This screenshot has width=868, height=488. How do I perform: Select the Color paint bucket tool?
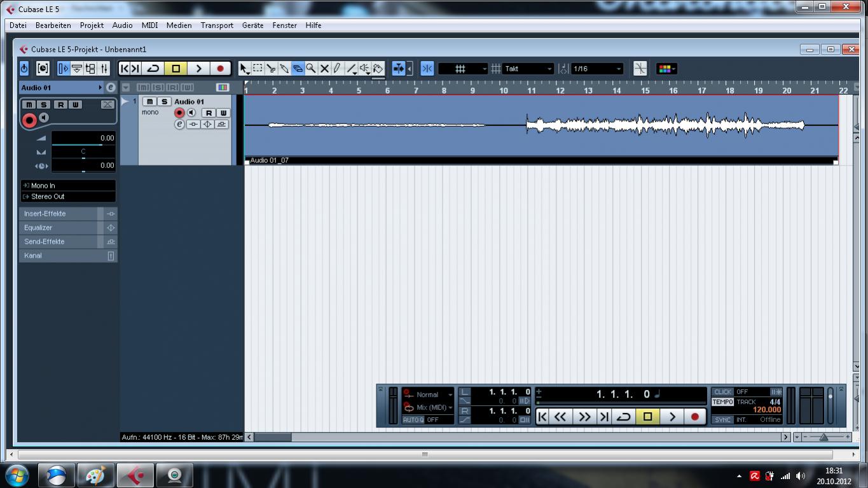378,68
